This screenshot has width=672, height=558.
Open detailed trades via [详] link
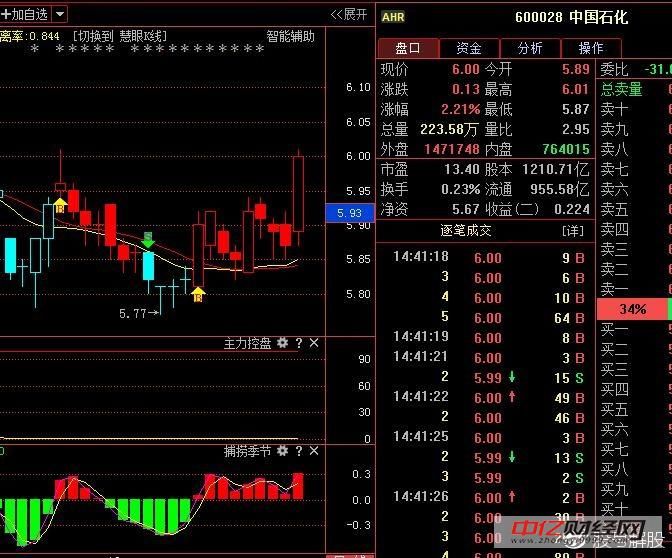point(573,230)
